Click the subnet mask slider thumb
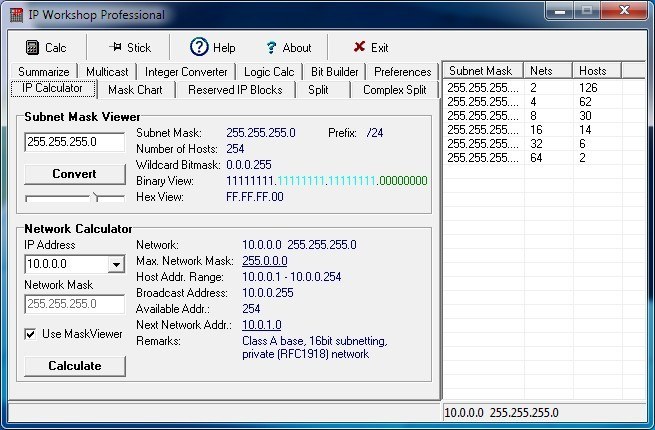This screenshot has height=430, width=655. (x=96, y=197)
